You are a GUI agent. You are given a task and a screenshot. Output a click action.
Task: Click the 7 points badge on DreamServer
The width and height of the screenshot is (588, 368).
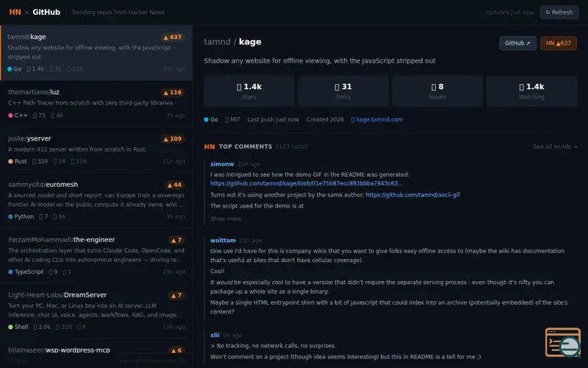(x=176, y=295)
